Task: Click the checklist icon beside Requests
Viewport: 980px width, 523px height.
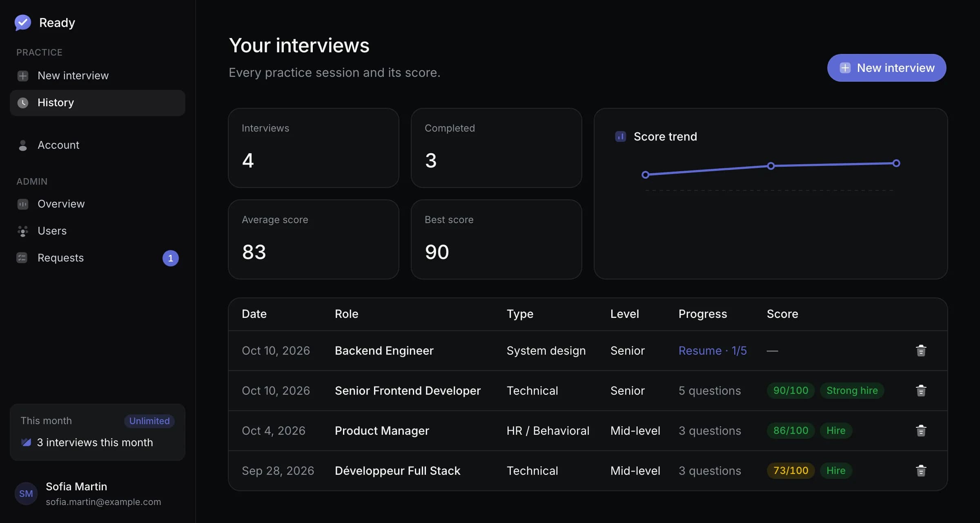Action: [x=22, y=258]
